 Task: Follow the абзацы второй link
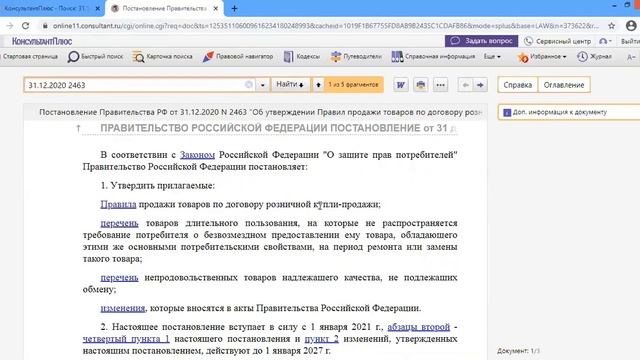(x=419, y=327)
